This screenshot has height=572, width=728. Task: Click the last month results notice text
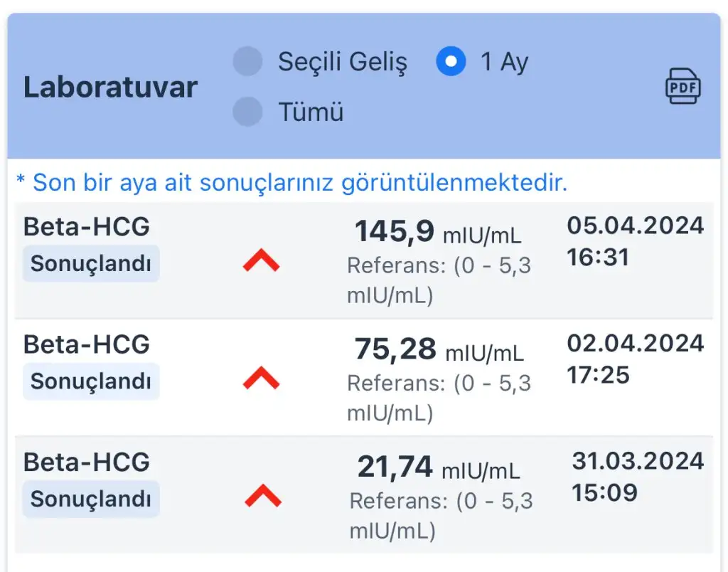tap(291, 183)
